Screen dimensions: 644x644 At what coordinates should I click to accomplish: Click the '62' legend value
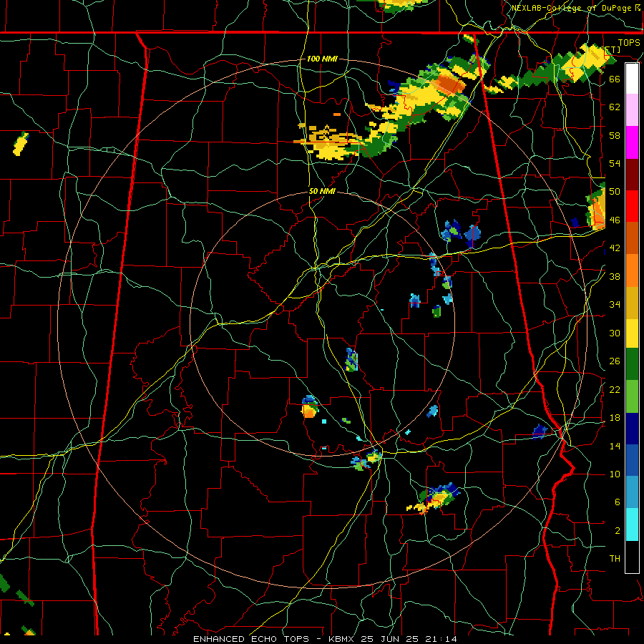pyautogui.click(x=615, y=107)
